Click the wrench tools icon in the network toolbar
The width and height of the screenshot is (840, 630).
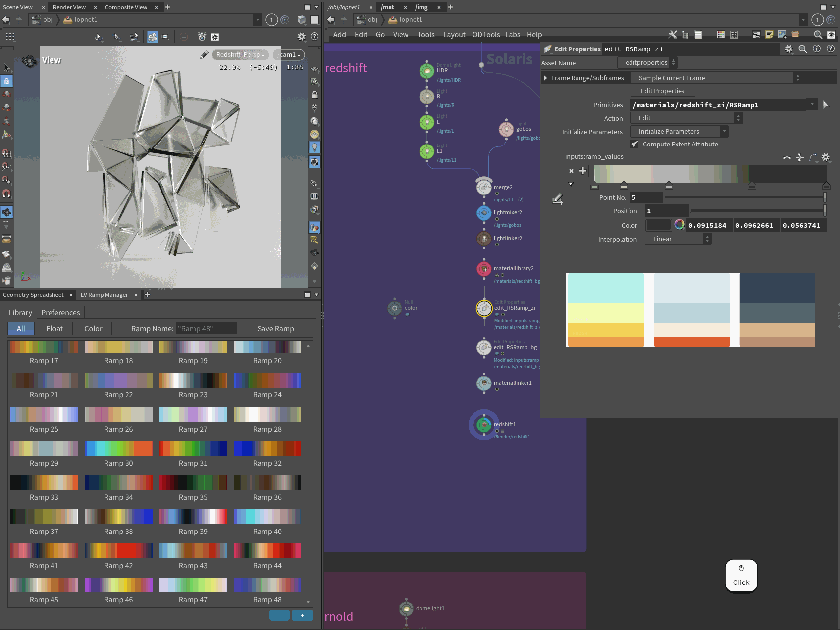tap(672, 35)
